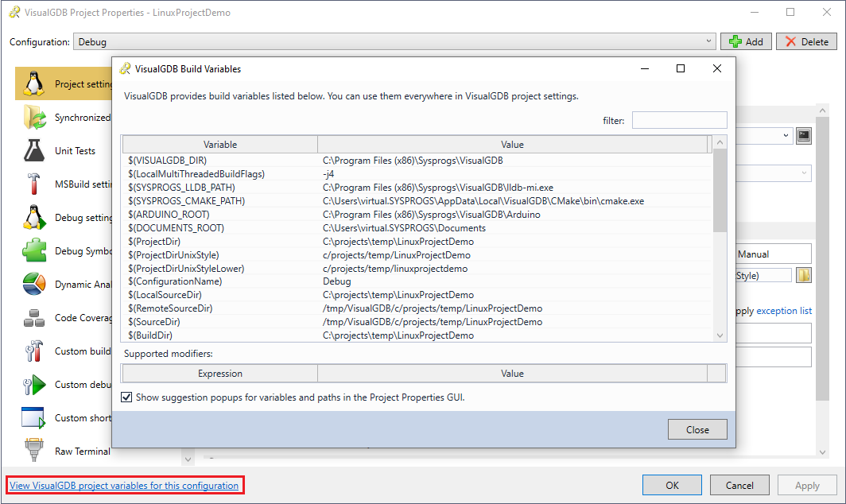Open View VisualGDB project variables link

click(x=124, y=485)
